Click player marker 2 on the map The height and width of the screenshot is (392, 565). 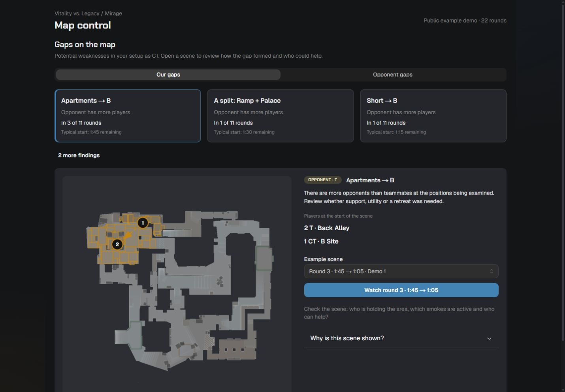coord(117,244)
